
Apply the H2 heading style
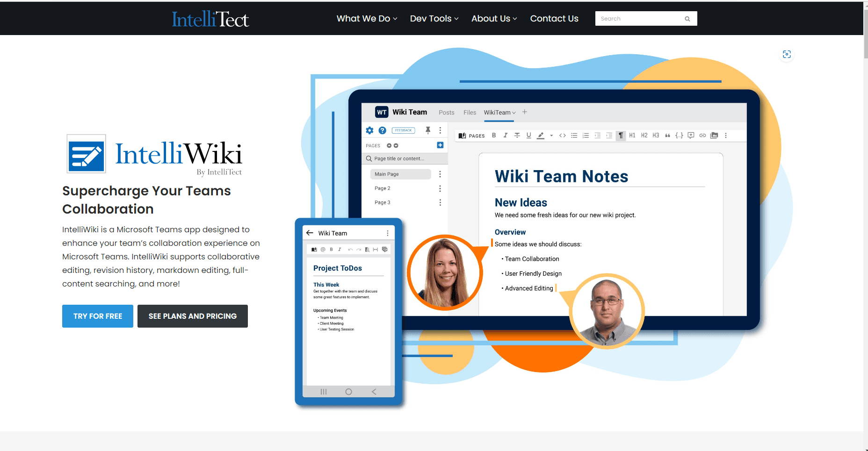point(644,136)
